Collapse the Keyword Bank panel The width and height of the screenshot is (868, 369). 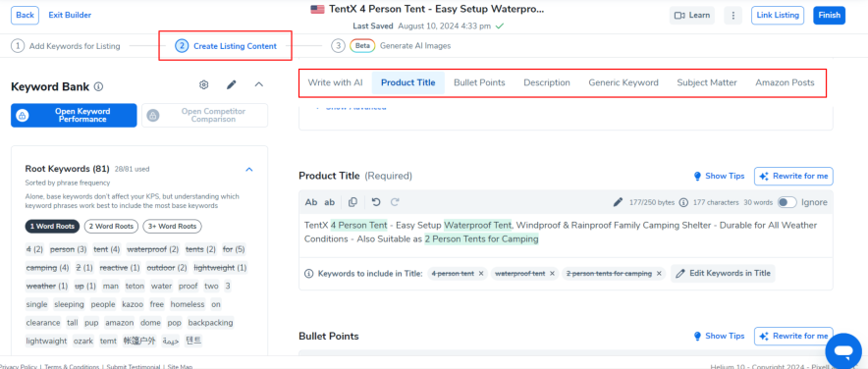(259, 84)
